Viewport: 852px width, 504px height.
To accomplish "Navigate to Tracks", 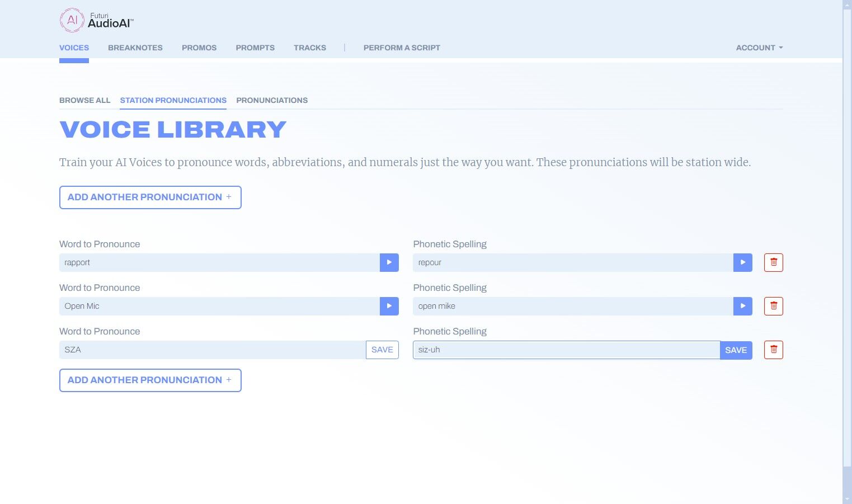I will pos(309,48).
